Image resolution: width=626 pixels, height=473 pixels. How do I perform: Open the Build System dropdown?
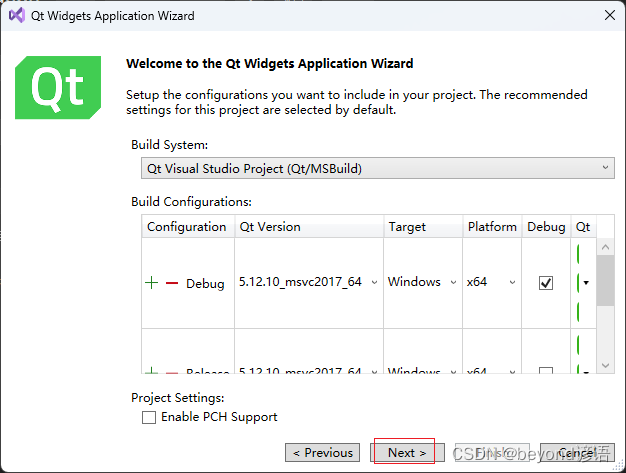(x=378, y=168)
